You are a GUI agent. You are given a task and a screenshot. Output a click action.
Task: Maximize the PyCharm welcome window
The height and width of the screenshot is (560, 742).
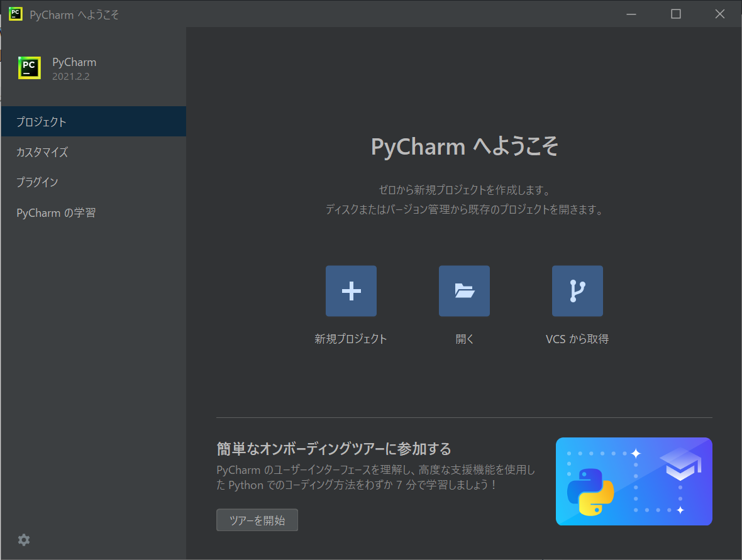(x=676, y=14)
